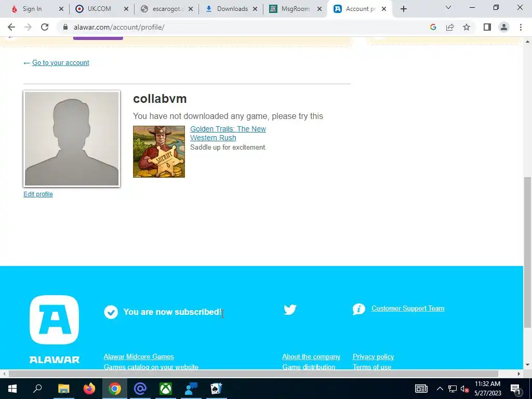
Task: Click the padlock site info icon
Action: 65,27
